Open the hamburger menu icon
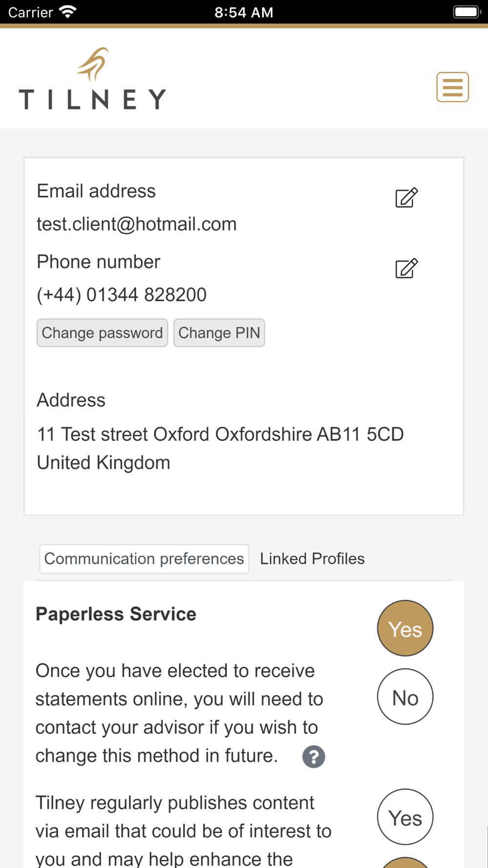488x868 pixels. (x=452, y=87)
